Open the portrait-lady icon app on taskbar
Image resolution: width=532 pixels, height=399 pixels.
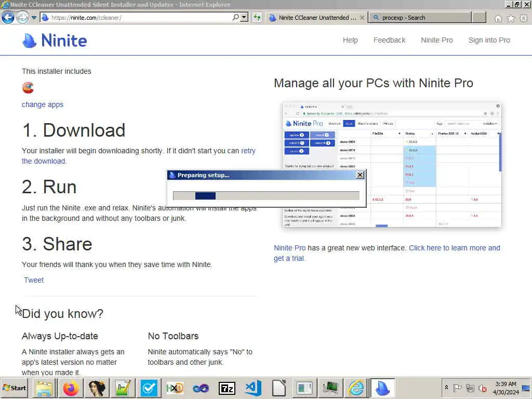[x=97, y=388]
